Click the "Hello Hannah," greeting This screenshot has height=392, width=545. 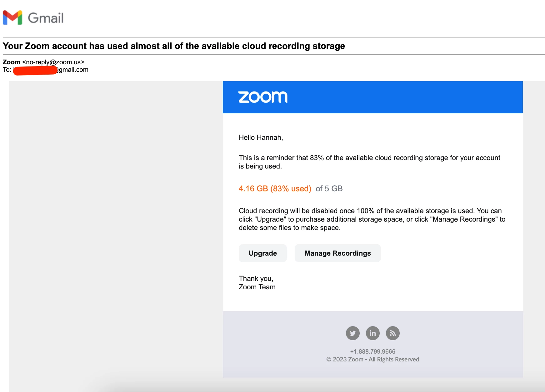click(x=261, y=138)
